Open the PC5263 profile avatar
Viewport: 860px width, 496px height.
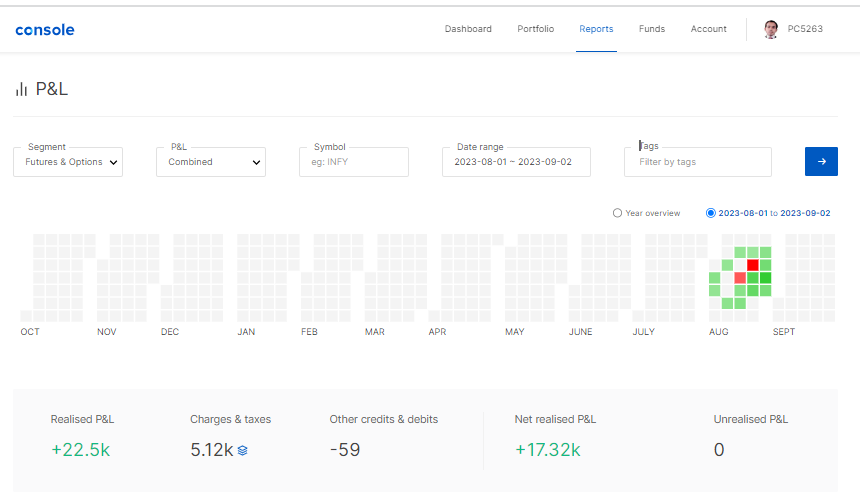(x=771, y=29)
